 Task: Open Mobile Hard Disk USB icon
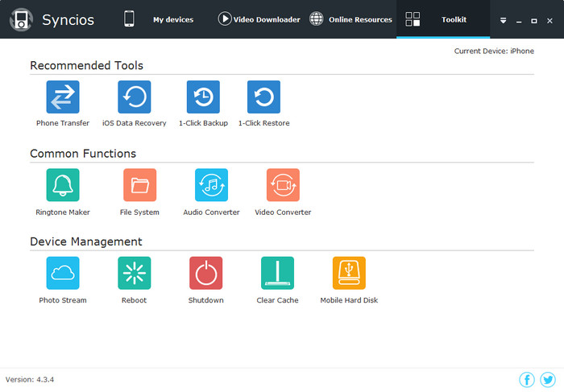pos(349,273)
